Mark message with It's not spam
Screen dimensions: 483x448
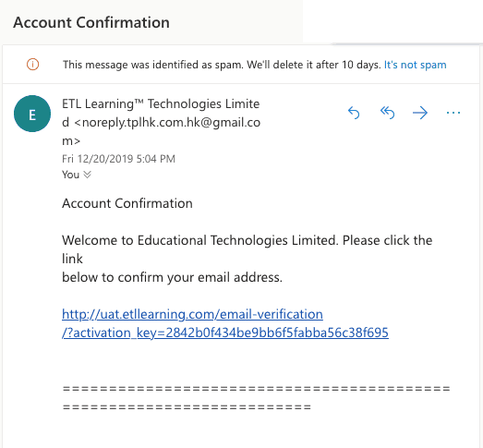[415, 65]
